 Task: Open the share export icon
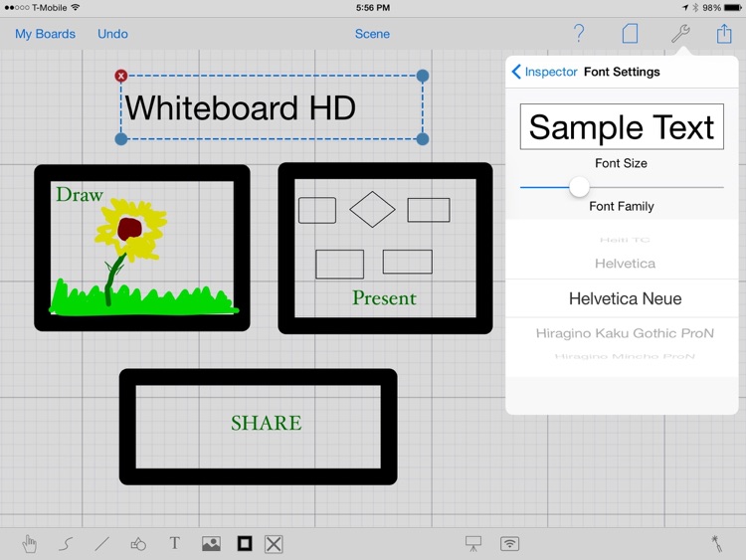click(x=724, y=33)
